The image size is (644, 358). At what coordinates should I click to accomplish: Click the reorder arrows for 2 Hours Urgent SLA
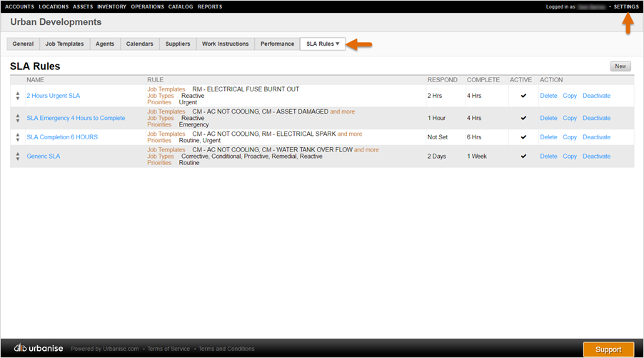(18, 96)
